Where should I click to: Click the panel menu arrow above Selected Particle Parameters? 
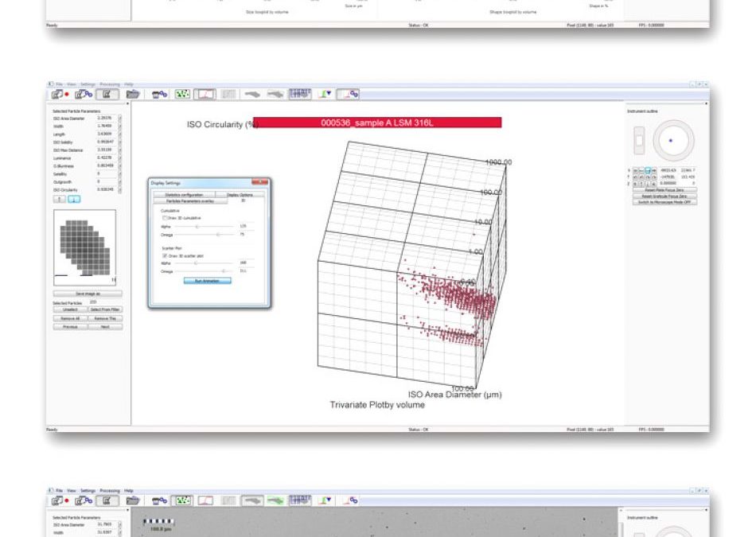(x=128, y=103)
